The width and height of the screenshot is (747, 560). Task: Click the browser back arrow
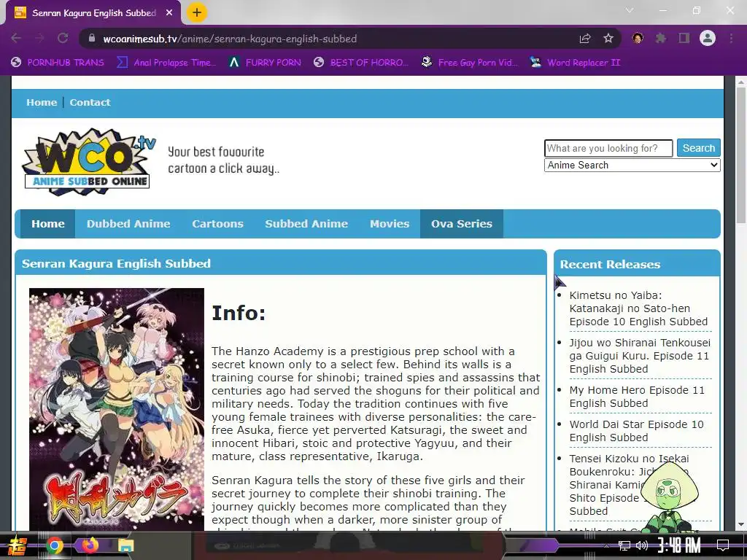click(16, 38)
